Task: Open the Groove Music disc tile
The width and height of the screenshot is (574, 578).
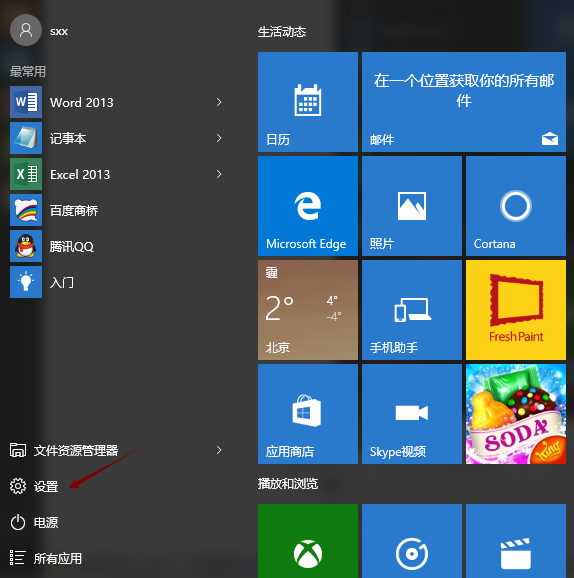Action: [x=412, y=541]
